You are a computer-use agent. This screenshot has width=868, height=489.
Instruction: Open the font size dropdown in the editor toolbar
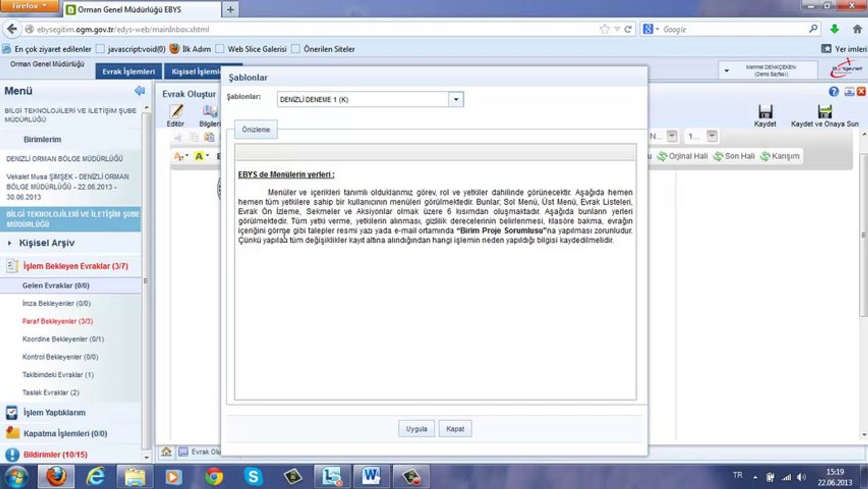(x=712, y=136)
